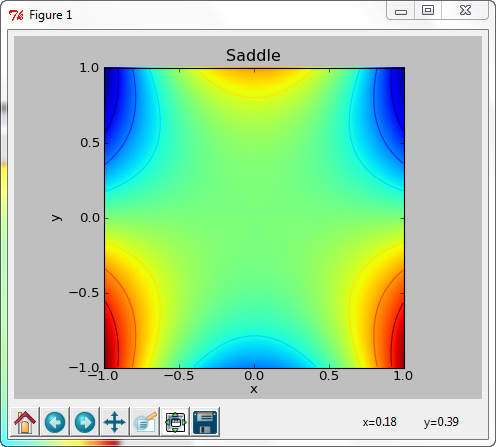Activate the Zoom to rectangle tool
This screenshot has width=496, height=447.
pyautogui.click(x=145, y=422)
